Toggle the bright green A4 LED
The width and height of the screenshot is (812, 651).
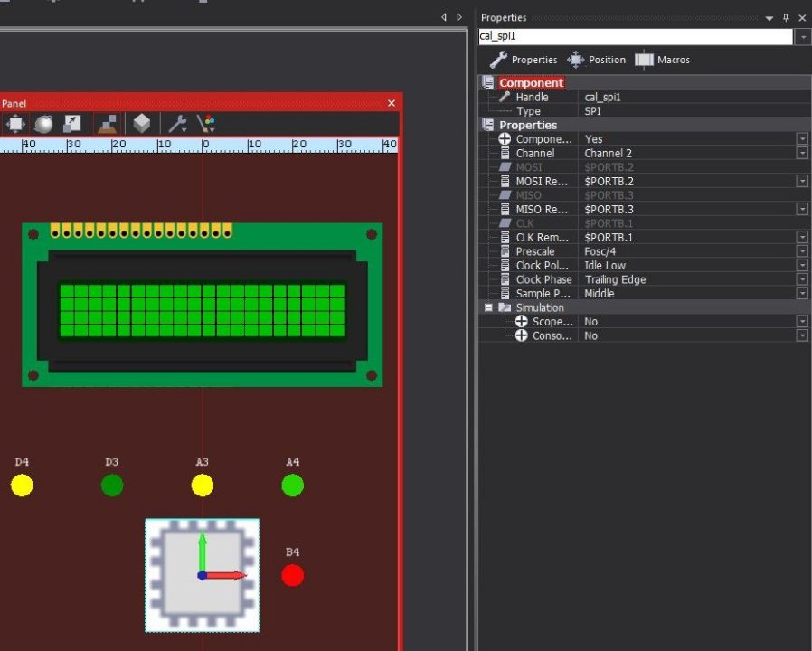tap(293, 486)
